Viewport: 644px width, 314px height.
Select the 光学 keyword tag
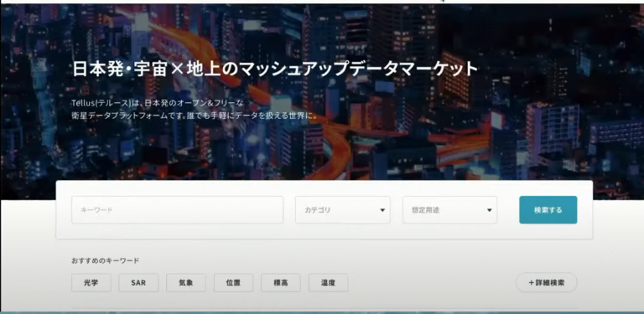pyautogui.click(x=91, y=283)
